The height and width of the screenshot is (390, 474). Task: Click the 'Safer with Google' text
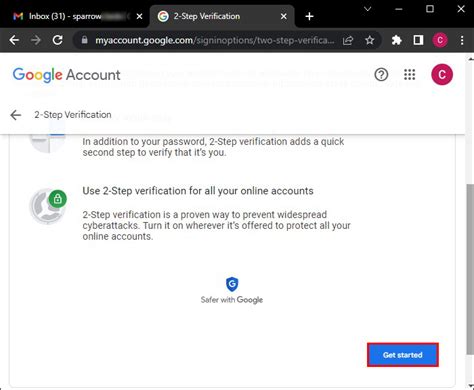(232, 300)
